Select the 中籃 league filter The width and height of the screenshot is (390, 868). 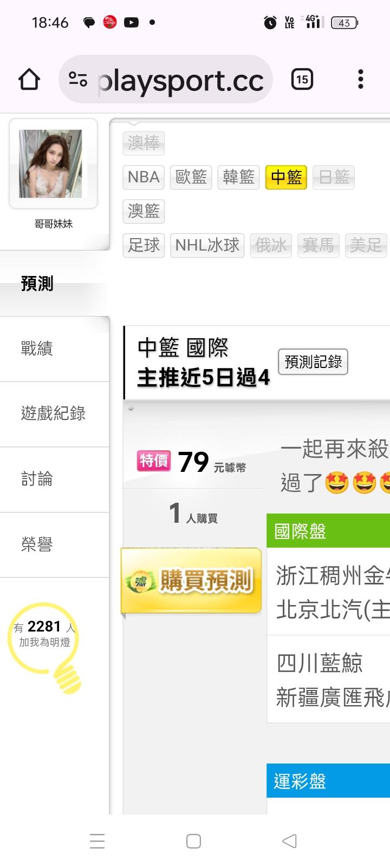(x=286, y=177)
